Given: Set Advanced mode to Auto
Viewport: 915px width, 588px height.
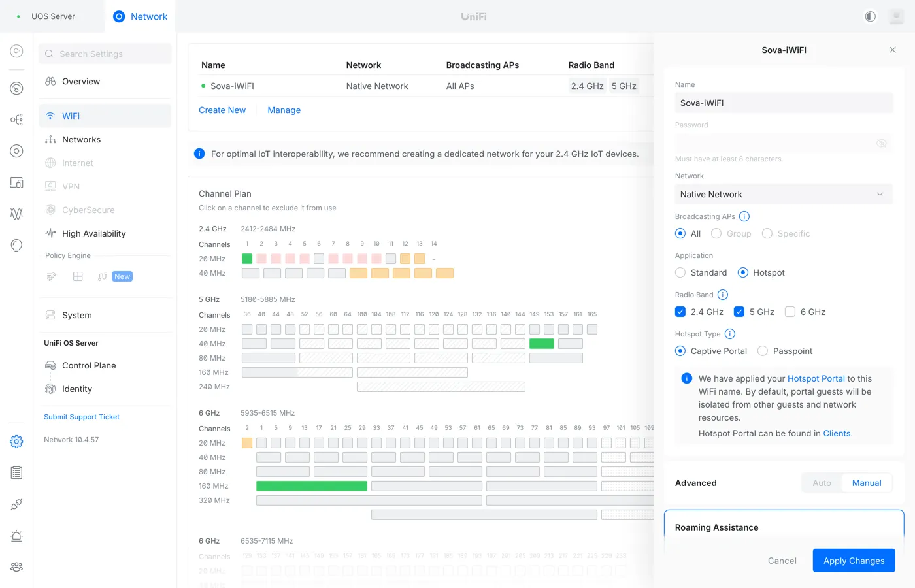Looking at the screenshot, I should point(822,483).
